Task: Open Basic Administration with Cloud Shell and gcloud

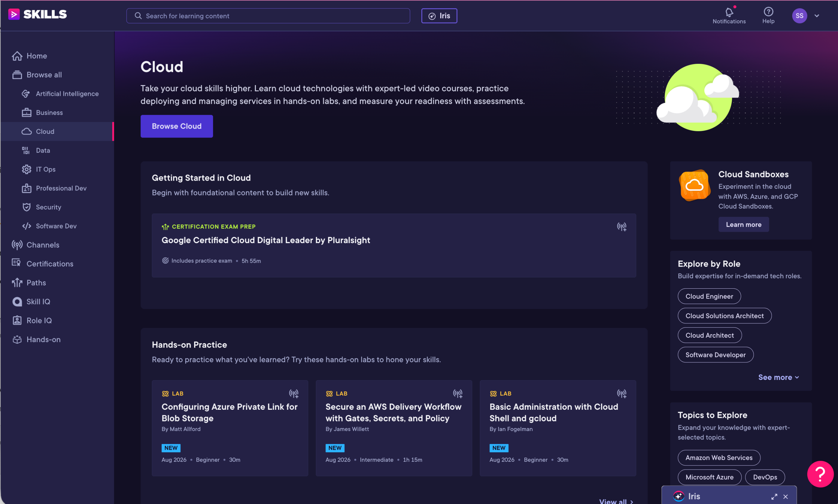Action: (554, 413)
